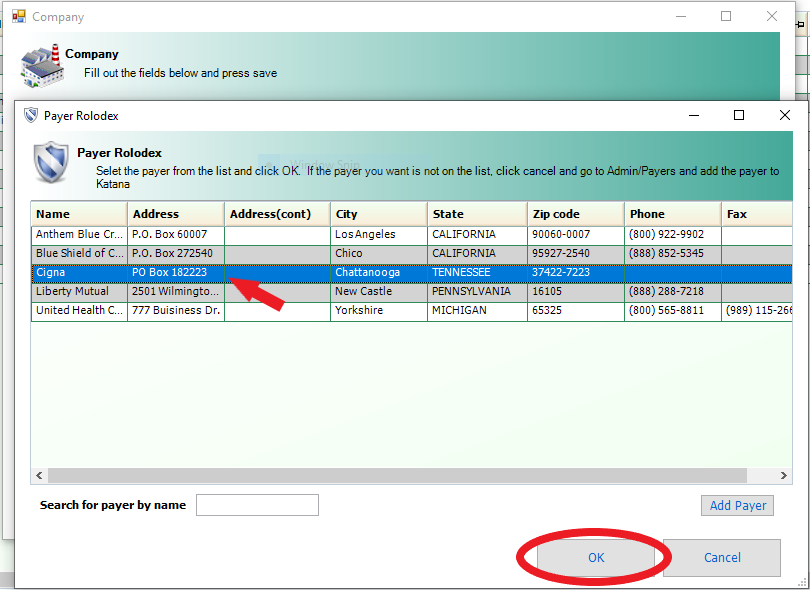Viewport: 810px width, 590px height.
Task: Click the Payer Rolodex title bar shield icon
Action: (x=32, y=115)
